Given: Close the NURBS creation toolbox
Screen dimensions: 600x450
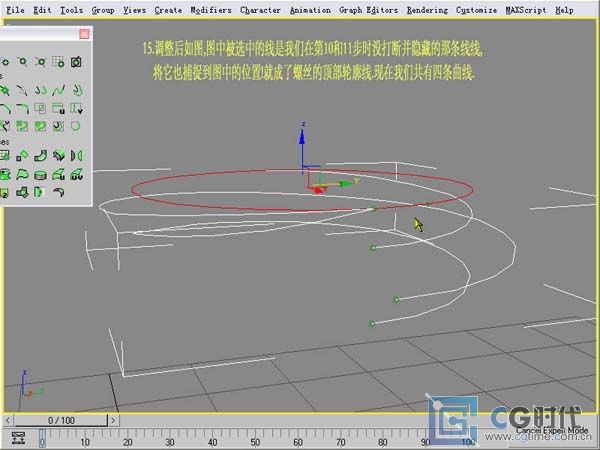Looking at the screenshot, I should pyautogui.click(x=84, y=34).
